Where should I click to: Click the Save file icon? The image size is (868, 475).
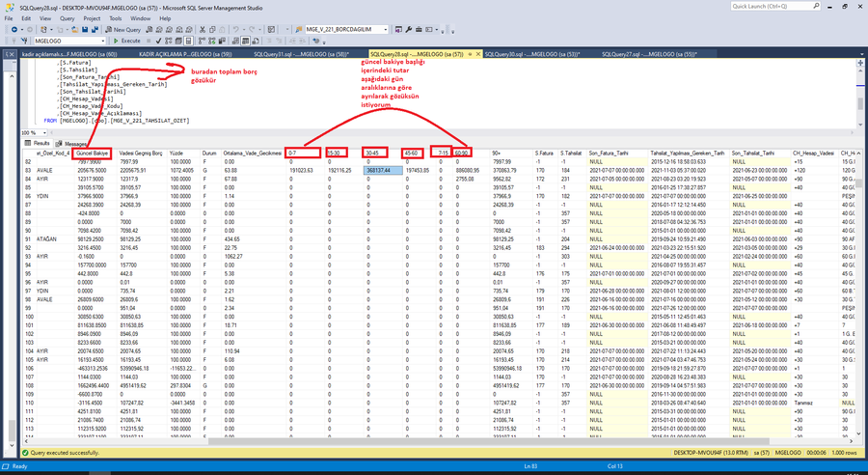tap(85, 29)
